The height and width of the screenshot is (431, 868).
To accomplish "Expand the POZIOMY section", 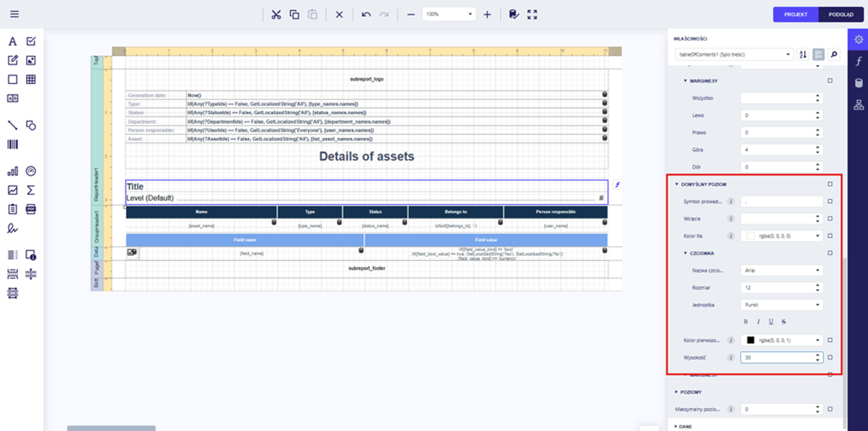I will (690, 392).
